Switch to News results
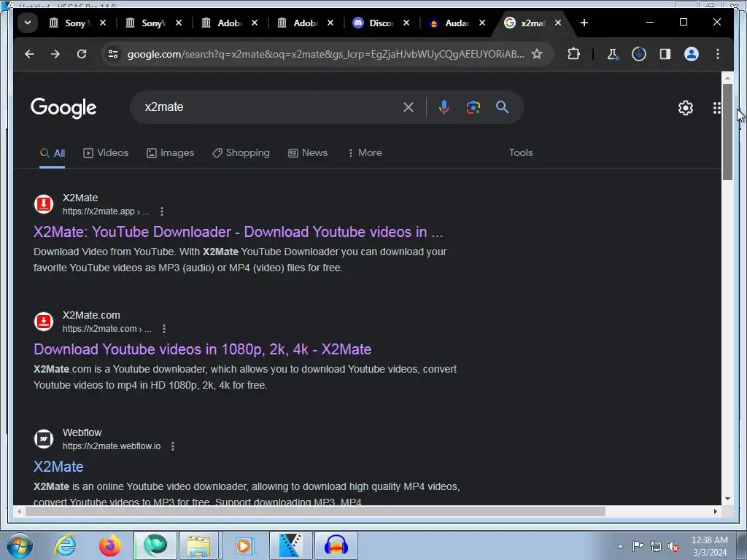 [x=308, y=153]
